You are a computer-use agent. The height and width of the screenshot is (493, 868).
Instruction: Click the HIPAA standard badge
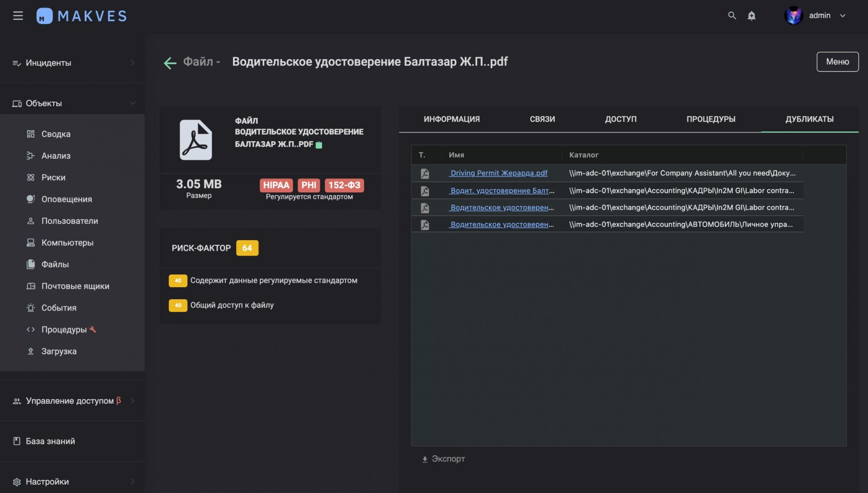(x=276, y=185)
